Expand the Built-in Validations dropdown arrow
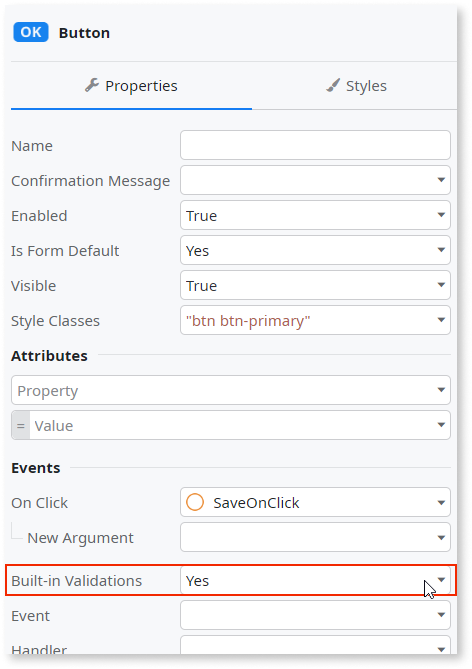The height and width of the screenshot is (669, 472). click(441, 580)
